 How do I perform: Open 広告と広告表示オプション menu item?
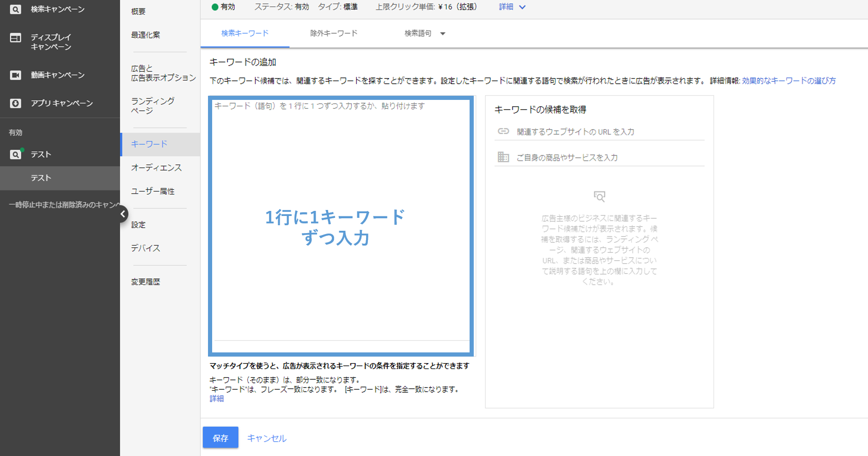[x=164, y=73]
